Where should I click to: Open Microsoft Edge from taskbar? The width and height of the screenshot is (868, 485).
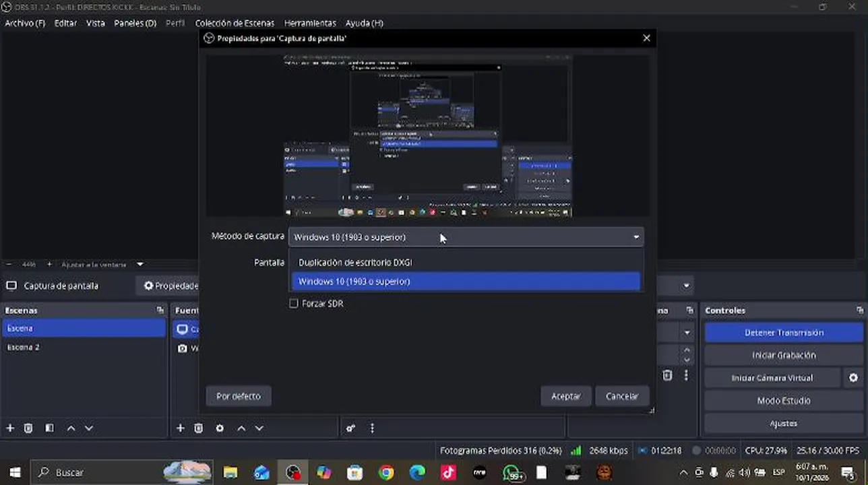417,472
